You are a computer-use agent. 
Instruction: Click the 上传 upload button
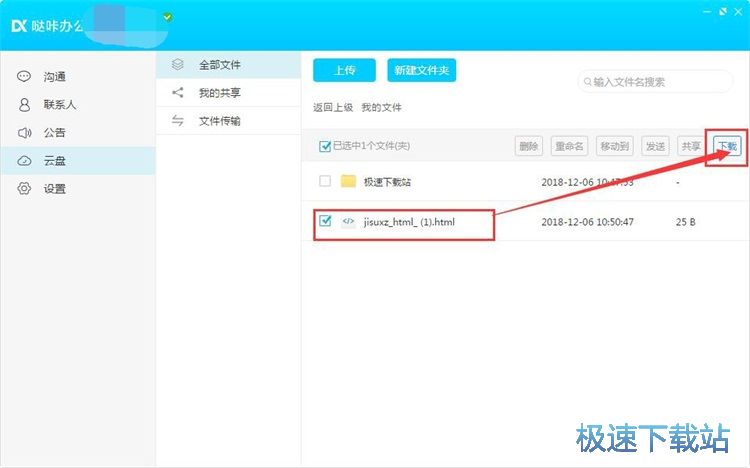[344, 70]
